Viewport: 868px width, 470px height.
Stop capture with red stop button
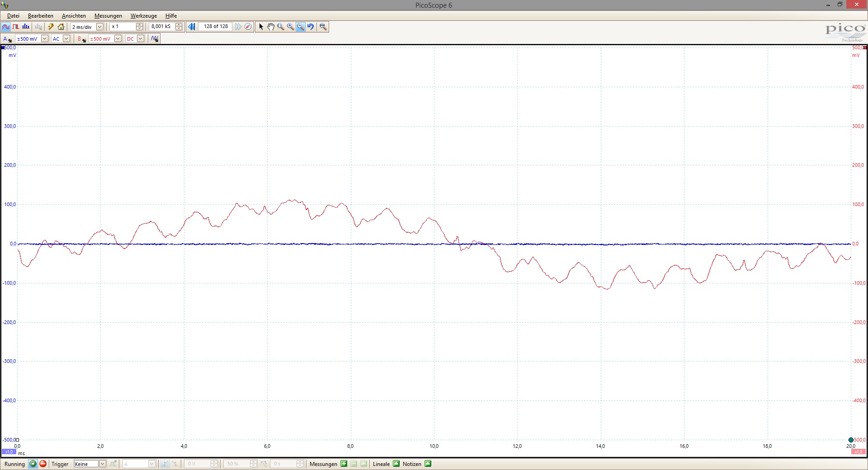43,464
